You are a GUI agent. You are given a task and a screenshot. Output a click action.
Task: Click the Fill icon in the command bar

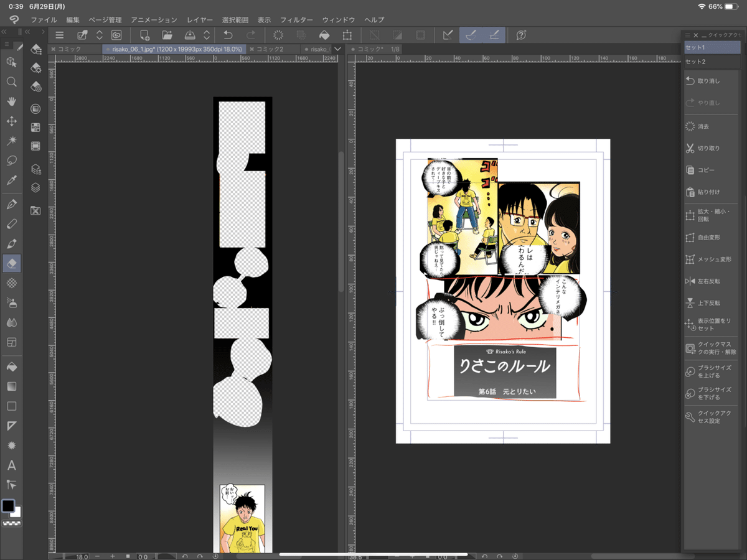click(324, 35)
